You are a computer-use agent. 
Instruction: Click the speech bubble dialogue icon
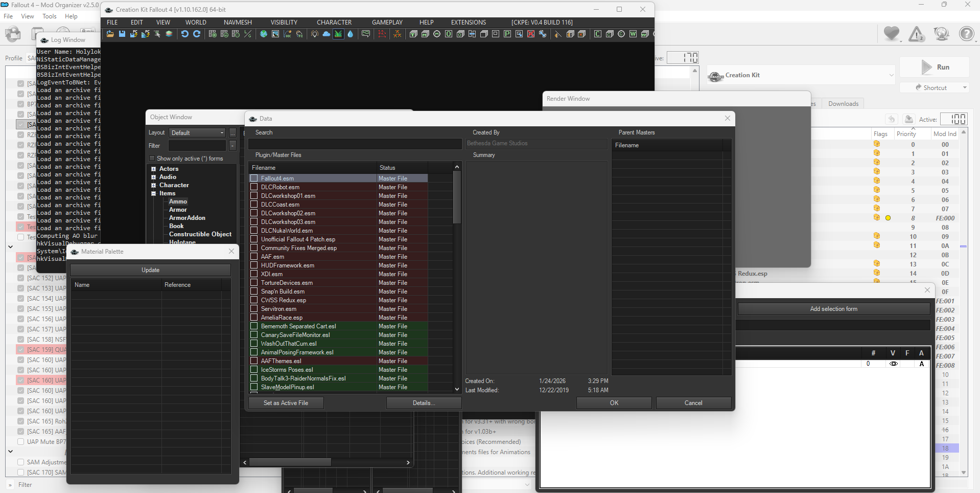click(x=366, y=34)
